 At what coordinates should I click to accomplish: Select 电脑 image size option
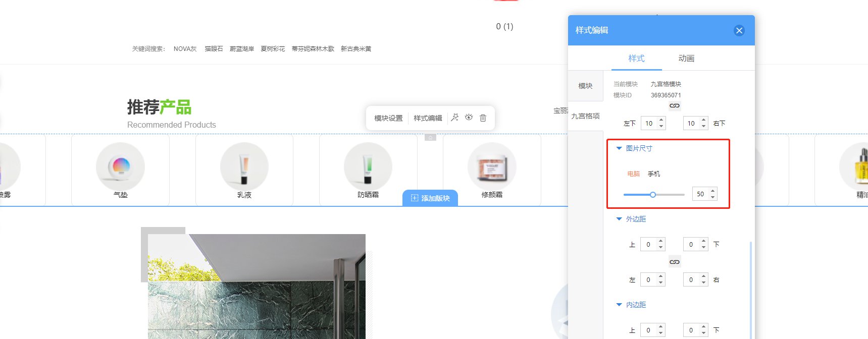tap(634, 174)
